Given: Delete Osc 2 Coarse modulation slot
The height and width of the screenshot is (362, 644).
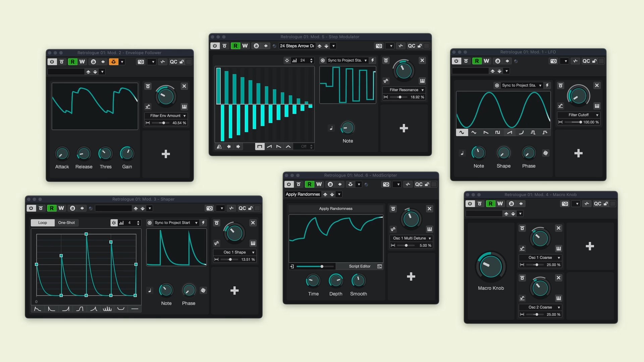Looking at the screenshot, I should (558, 278).
